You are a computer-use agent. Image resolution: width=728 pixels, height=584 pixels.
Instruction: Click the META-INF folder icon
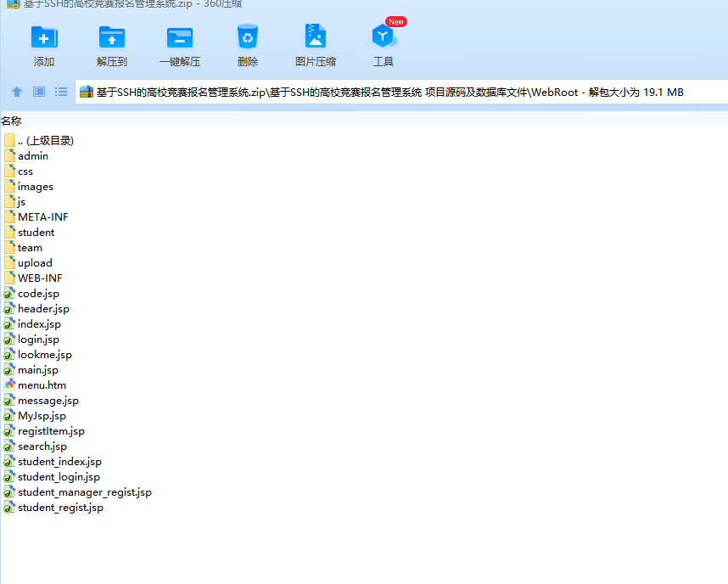[x=9, y=217]
